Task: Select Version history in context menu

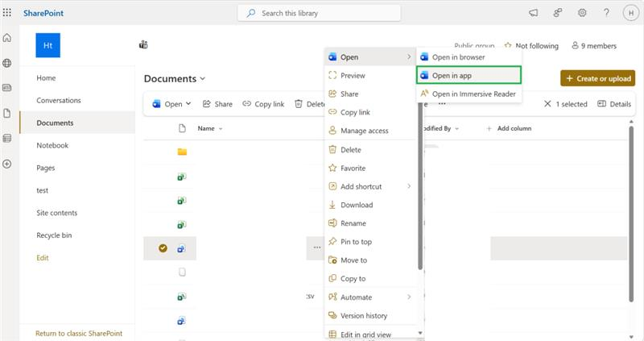Action: click(369, 315)
